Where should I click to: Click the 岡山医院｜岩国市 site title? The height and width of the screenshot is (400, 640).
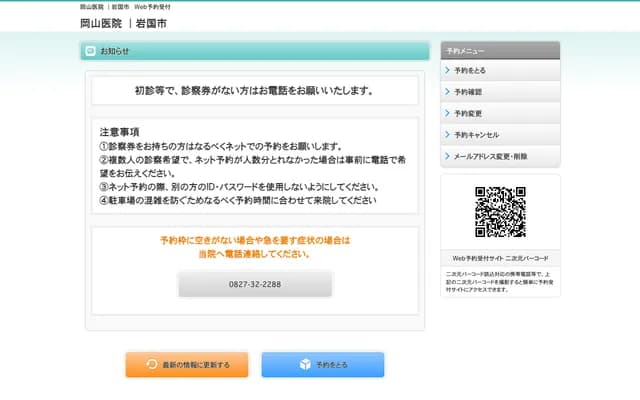click(x=123, y=24)
